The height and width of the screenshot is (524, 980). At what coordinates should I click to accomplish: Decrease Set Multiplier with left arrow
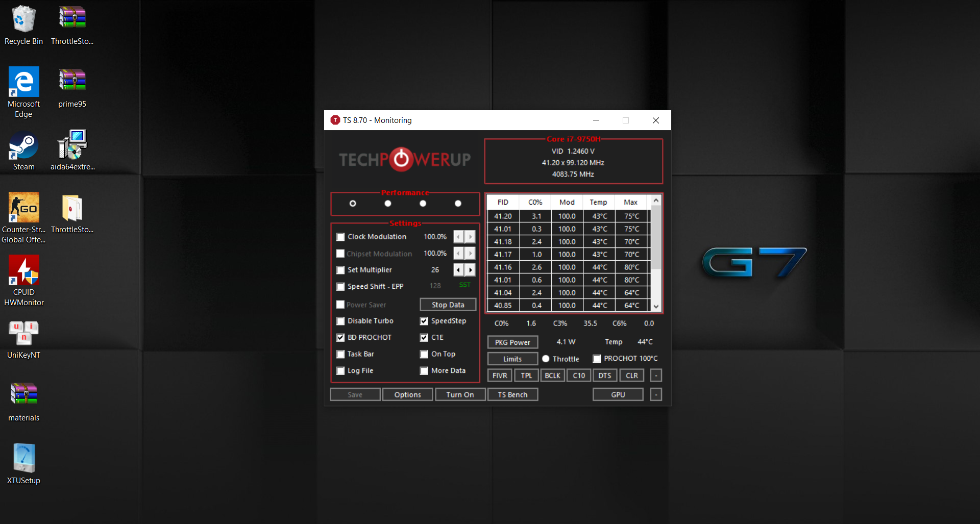pos(458,270)
